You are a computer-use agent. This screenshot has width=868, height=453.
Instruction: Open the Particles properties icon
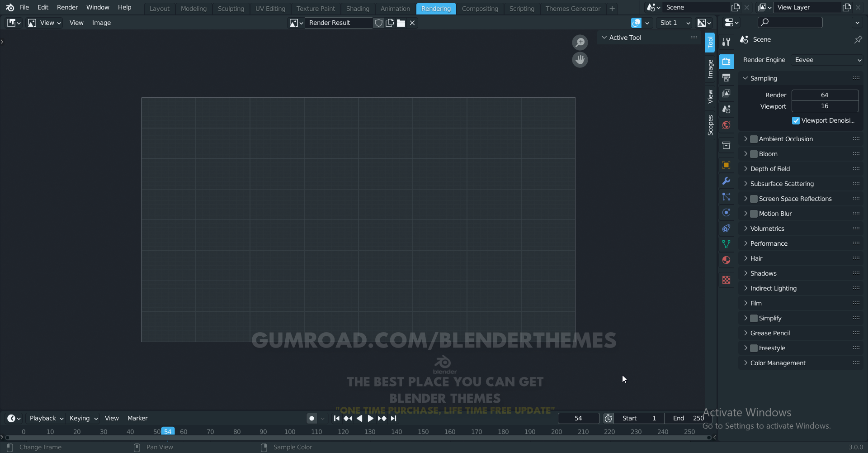click(726, 197)
